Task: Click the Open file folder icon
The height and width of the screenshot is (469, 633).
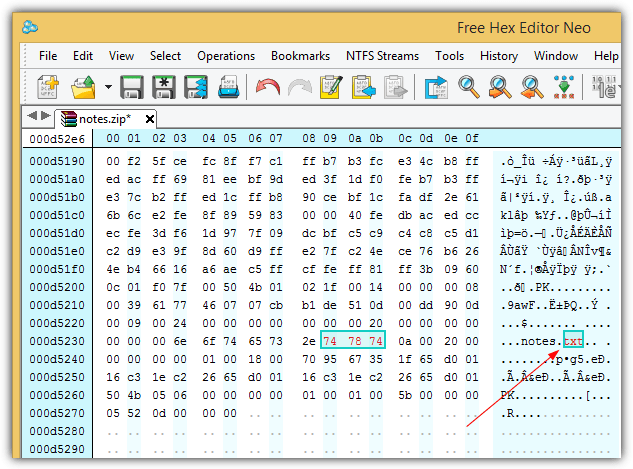Action: 83,87
